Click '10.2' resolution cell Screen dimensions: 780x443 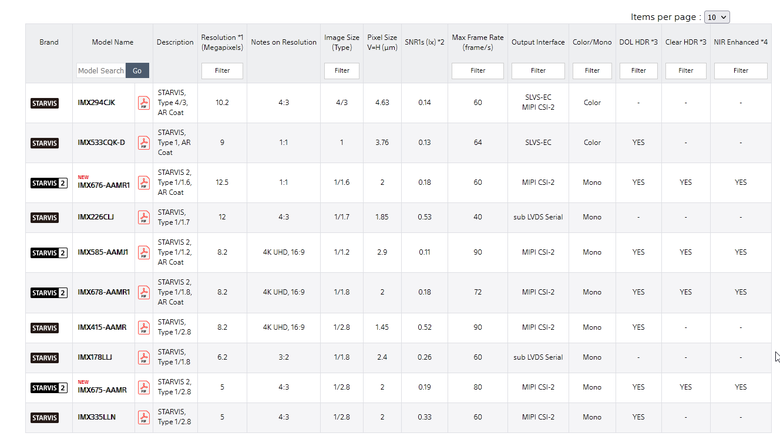[222, 103]
